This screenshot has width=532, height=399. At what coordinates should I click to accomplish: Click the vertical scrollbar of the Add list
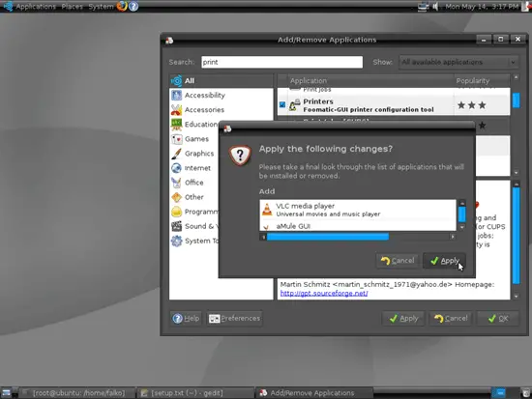(x=461, y=214)
